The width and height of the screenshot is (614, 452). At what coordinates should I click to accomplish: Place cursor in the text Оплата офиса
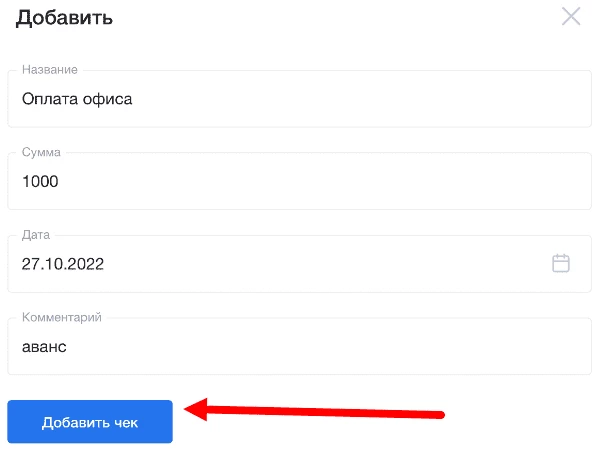coord(77,99)
